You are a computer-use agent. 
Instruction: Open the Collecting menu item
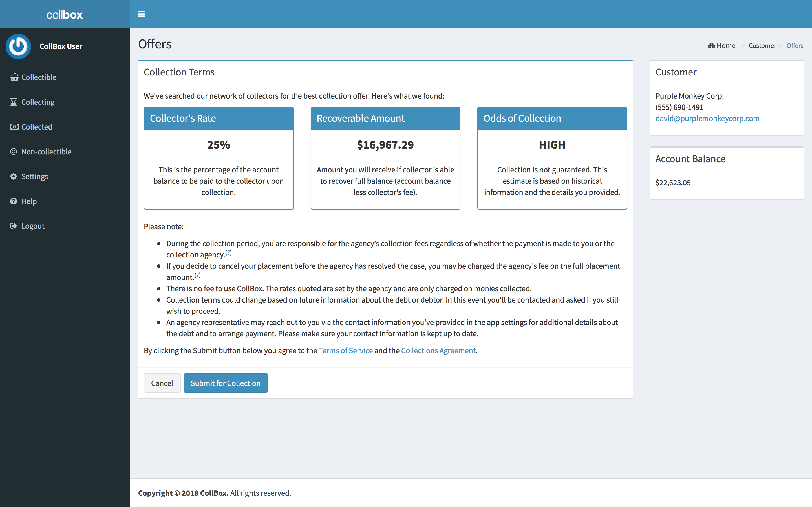(37, 102)
